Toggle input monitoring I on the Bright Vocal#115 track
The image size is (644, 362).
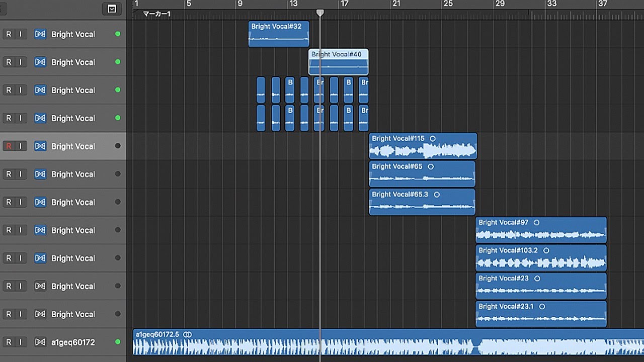[x=20, y=146]
